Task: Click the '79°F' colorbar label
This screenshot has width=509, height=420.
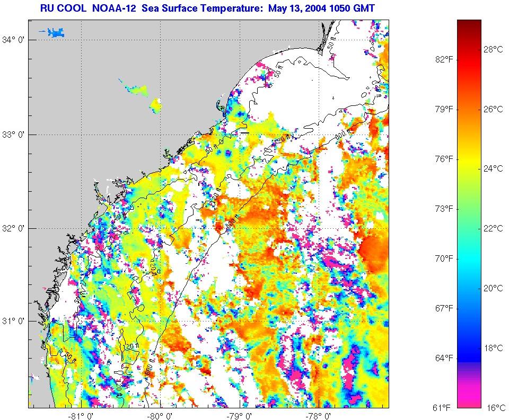Action: pyautogui.click(x=444, y=109)
